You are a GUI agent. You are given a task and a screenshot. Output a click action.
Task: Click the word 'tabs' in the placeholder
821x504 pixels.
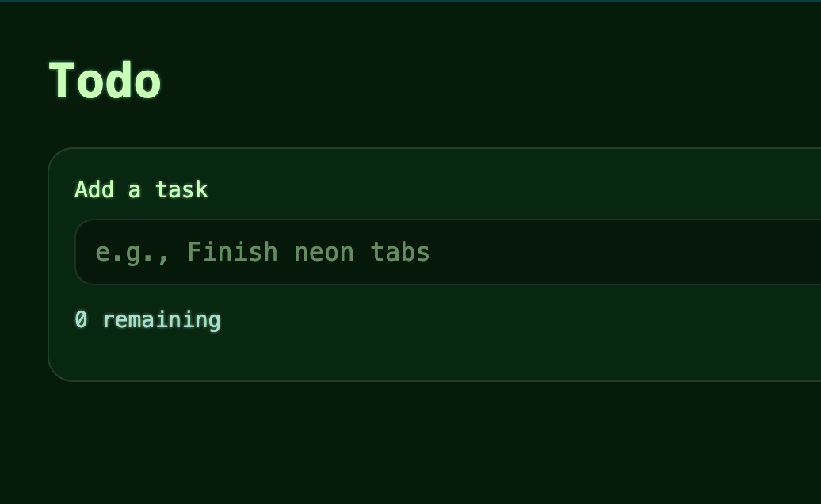click(400, 252)
